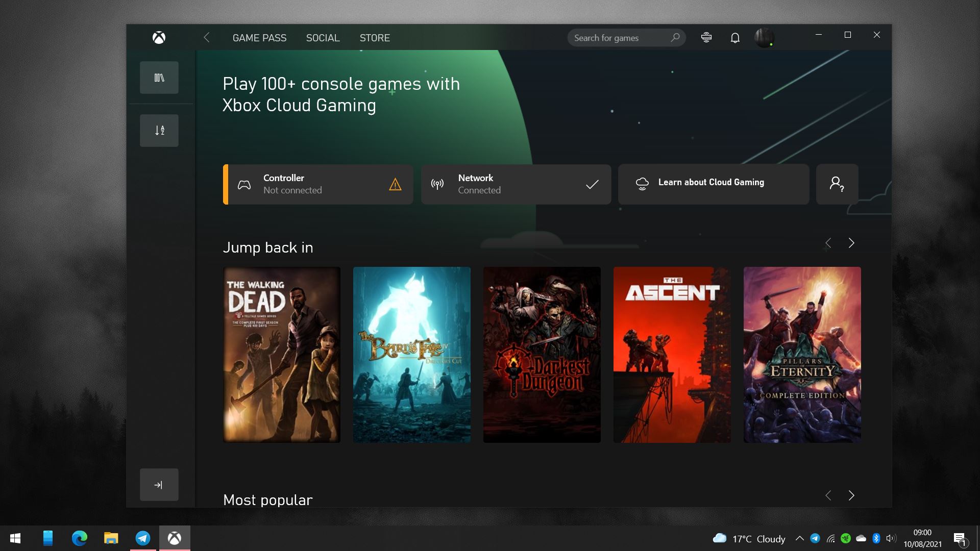The width and height of the screenshot is (980, 551).
Task: Select The Walking Dead game thumbnail
Action: point(281,354)
